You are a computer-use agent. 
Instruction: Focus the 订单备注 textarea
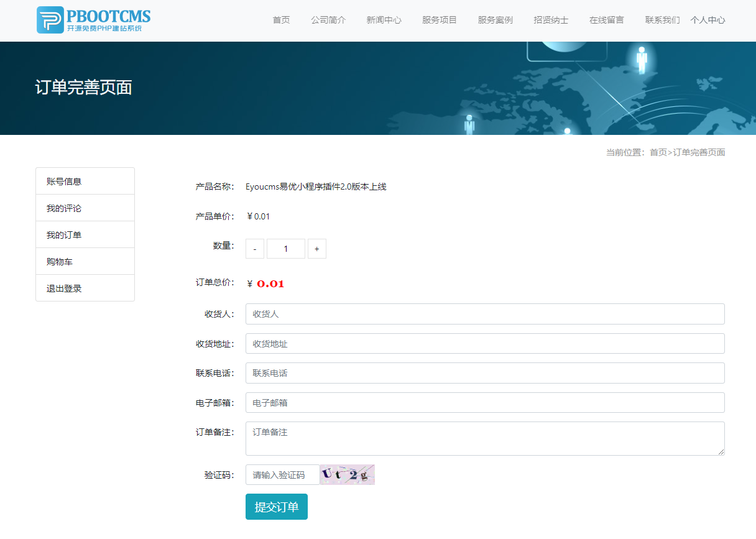pyautogui.click(x=485, y=438)
